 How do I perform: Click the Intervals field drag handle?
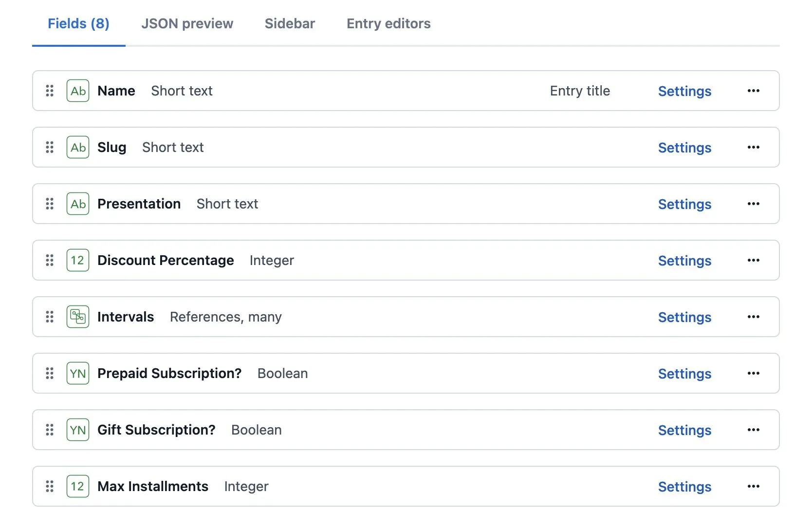50,317
